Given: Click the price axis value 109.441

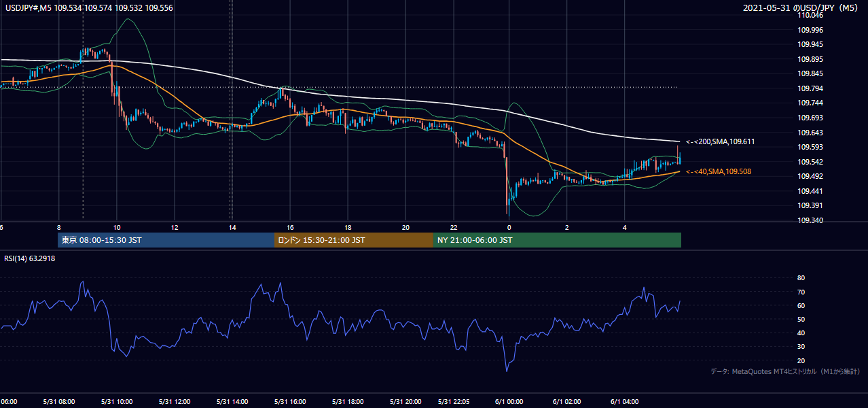Looking at the screenshot, I should (812, 191).
